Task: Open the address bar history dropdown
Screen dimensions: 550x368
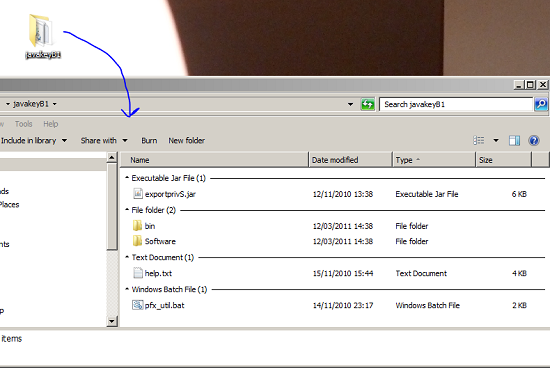Action: [x=350, y=104]
